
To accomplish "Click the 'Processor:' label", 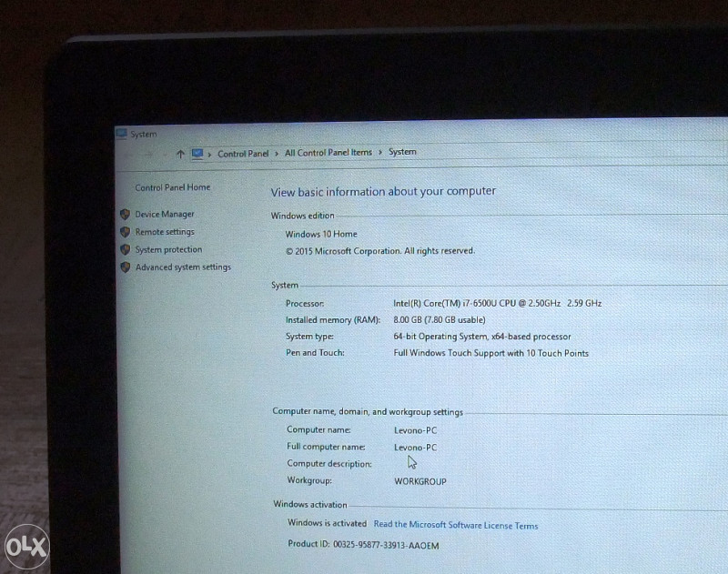I will click(x=305, y=304).
